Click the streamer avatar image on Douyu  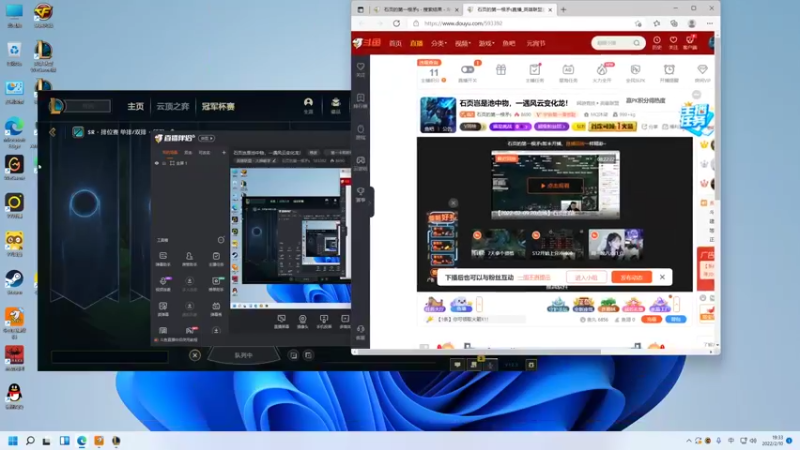(x=438, y=115)
